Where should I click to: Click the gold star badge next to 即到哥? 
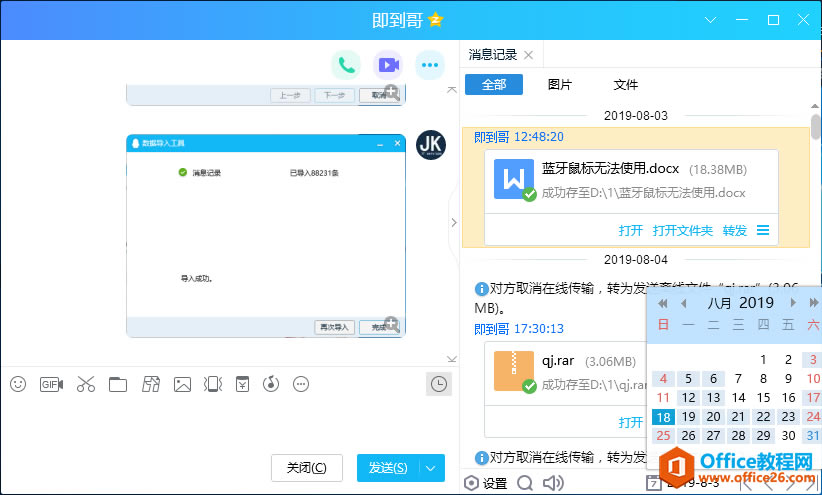pyautogui.click(x=435, y=20)
